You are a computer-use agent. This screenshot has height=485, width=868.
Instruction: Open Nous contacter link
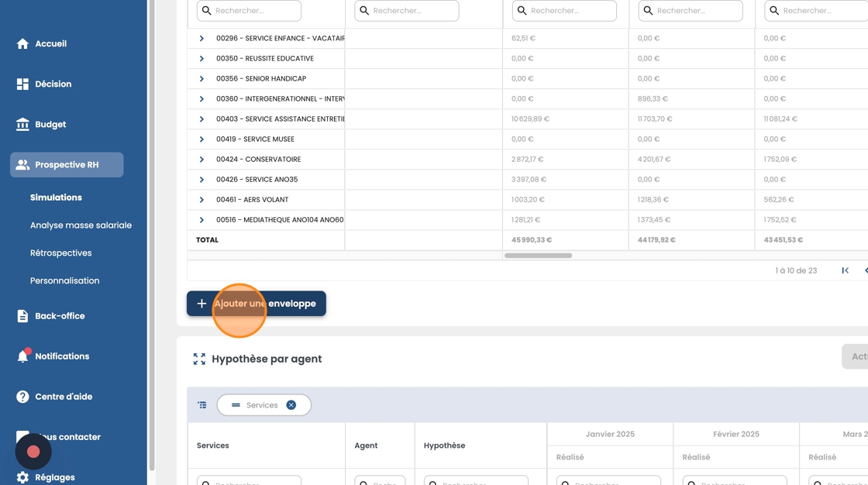pyautogui.click(x=69, y=437)
